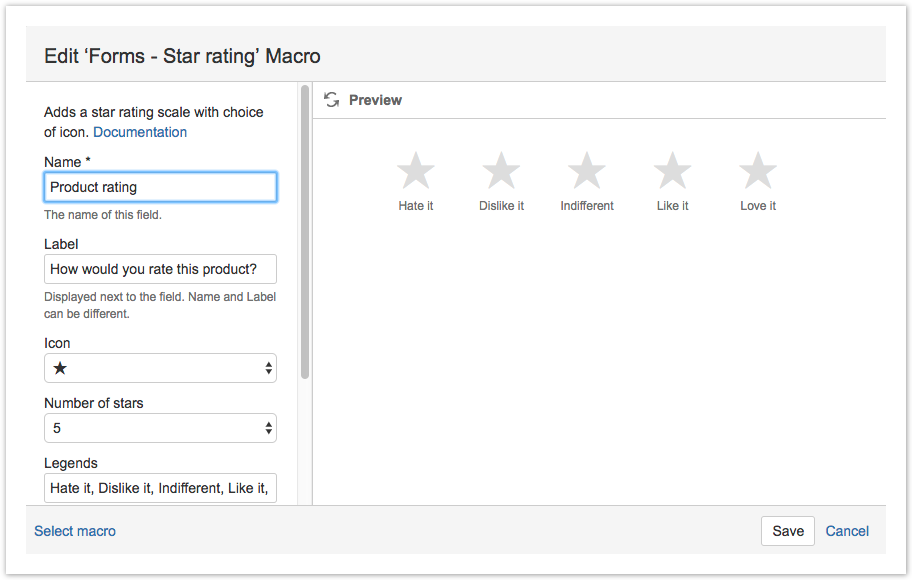This screenshot has width=912, height=580.
Task: Click the Love it legend text
Action: [758, 206]
